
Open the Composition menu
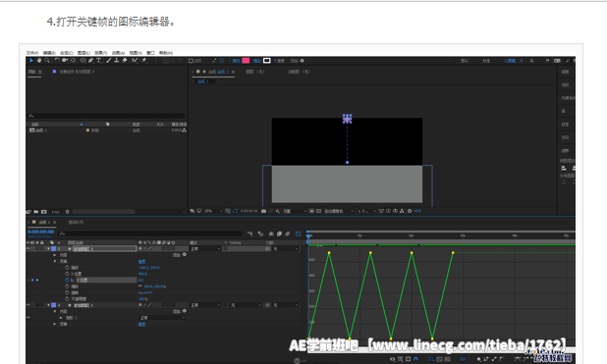[x=67, y=53]
